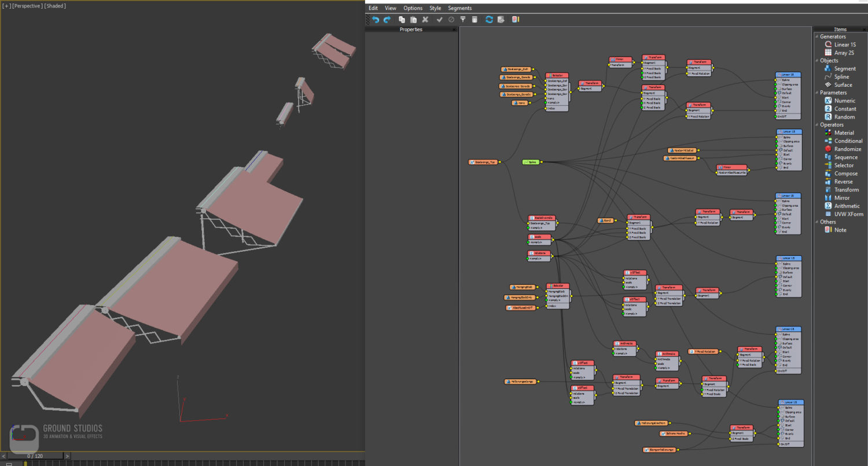
Task: Undo the last action in the toolbar
Action: pyautogui.click(x=375, y=20)
